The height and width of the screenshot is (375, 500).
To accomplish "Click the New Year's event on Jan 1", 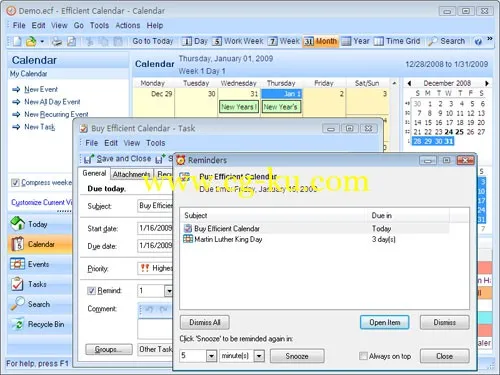I will [x=281, y=107].
